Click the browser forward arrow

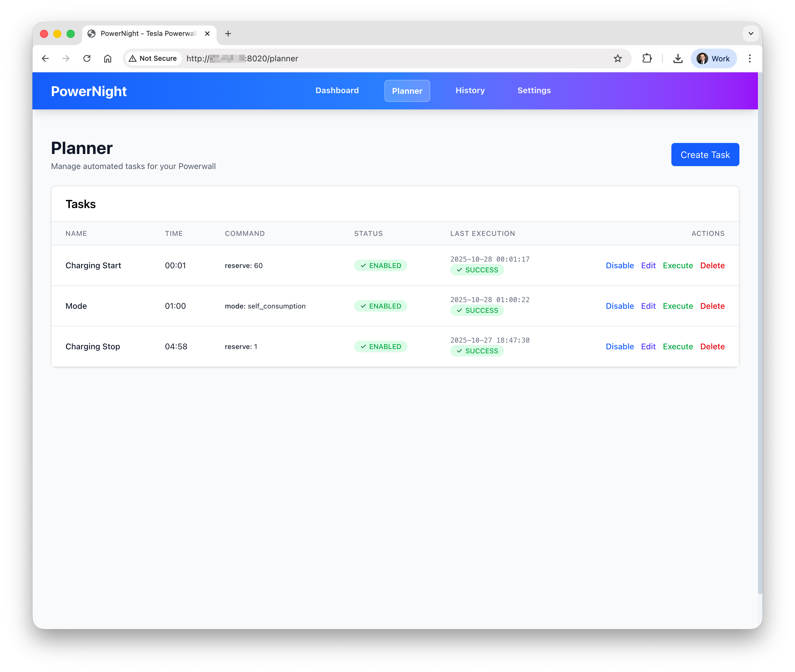pos(66,58)
